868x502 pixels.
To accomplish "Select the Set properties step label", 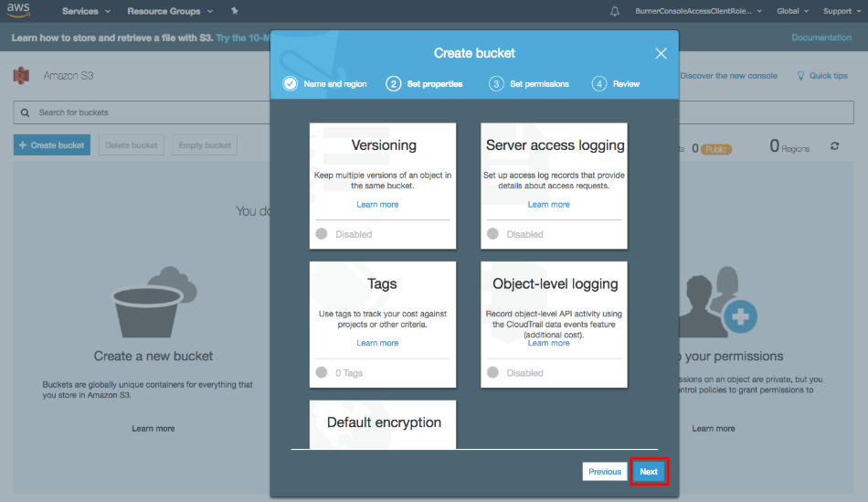I will click(x=435, y=84).
